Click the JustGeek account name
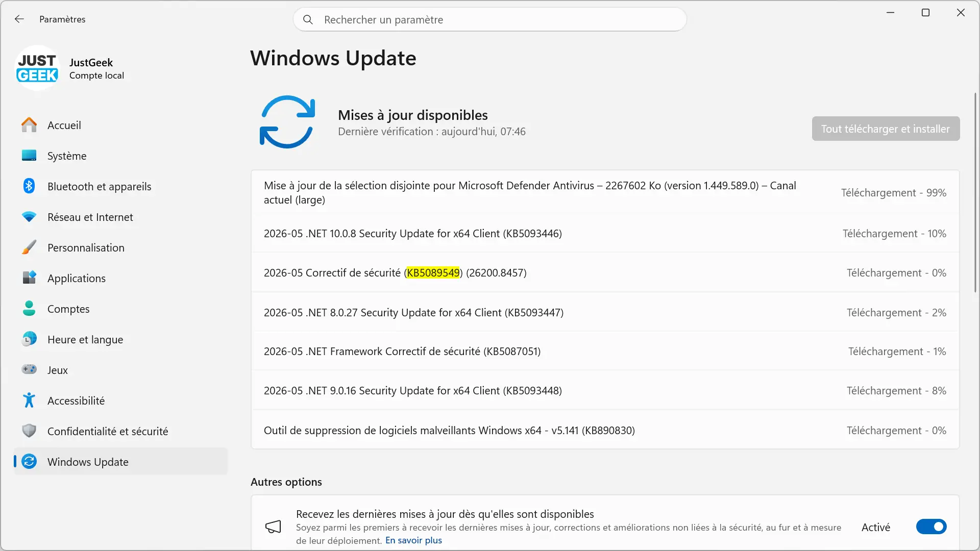980x551 pixels. click(x=91, y=62)
